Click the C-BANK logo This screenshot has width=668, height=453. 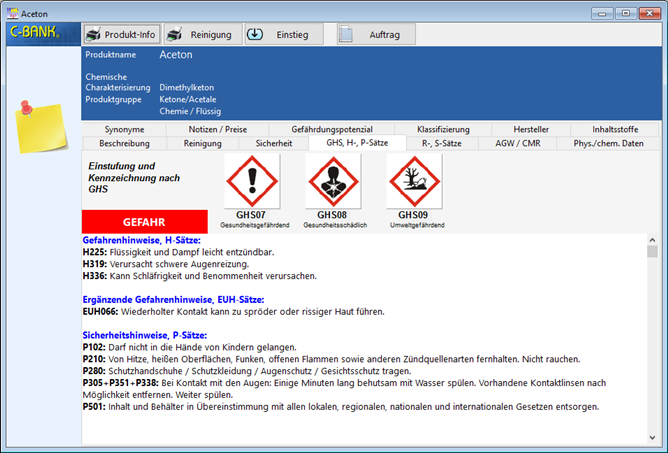[34, 33]
